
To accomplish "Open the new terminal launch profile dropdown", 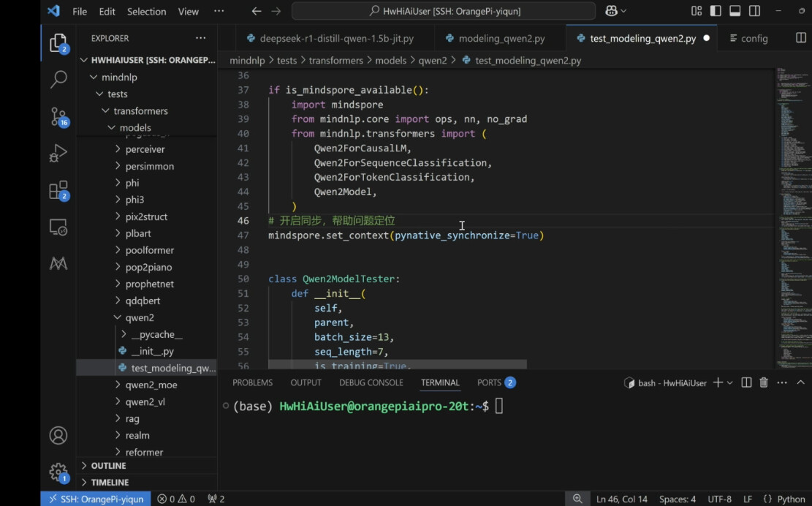I will (x=731, y=382).
